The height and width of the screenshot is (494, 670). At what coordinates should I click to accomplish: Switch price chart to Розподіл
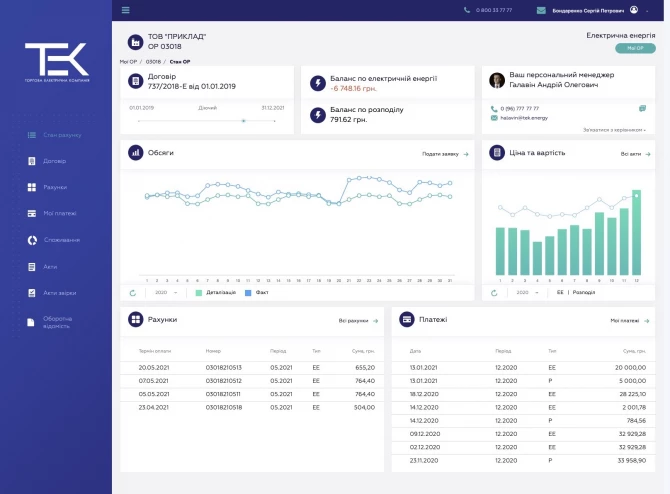[585, 293]
